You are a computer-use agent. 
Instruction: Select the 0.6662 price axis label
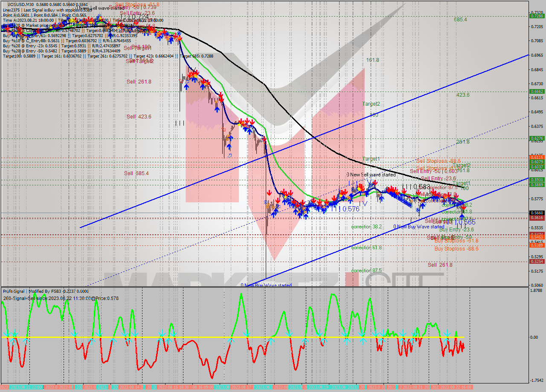[536, 91]
